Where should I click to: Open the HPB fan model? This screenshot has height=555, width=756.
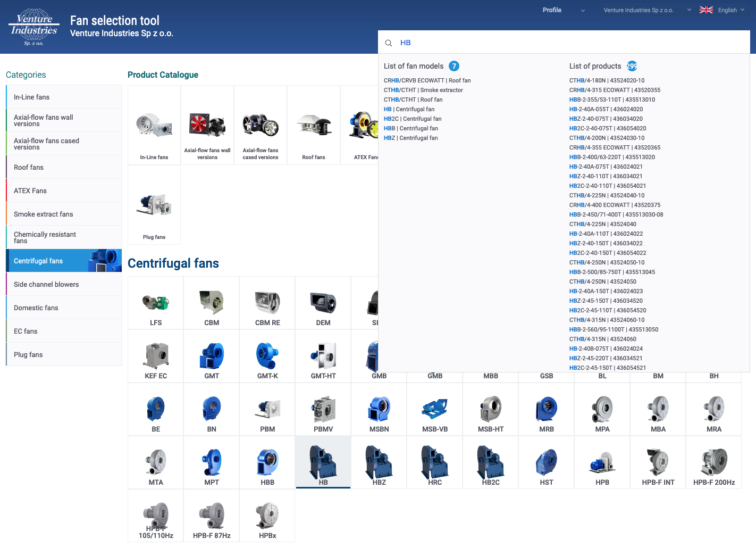tap(602, 462)
